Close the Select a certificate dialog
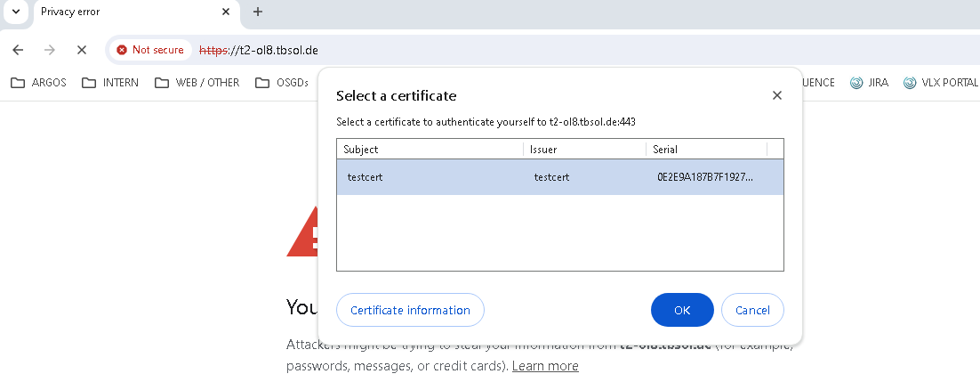Viewport: 980px width, 382px height. click(776, 95)
